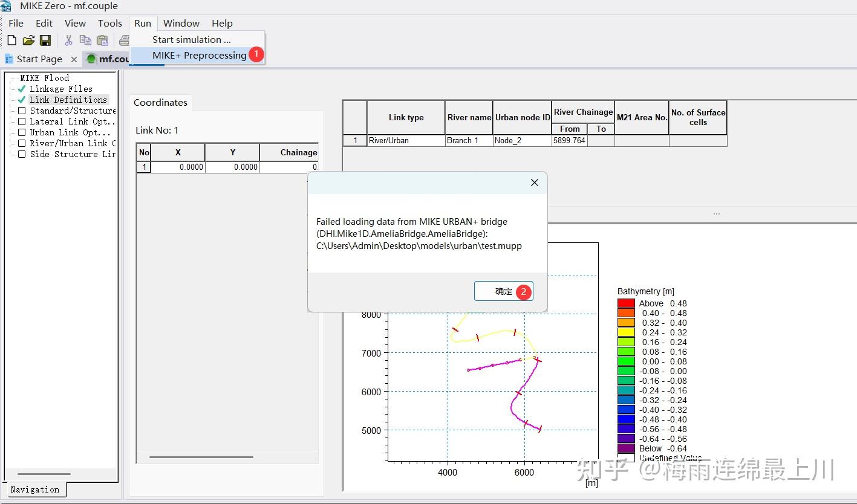857x504 pixels.
Task: Click the Paste clipboard toolbar icon
Action: click(x=103, y=40)
